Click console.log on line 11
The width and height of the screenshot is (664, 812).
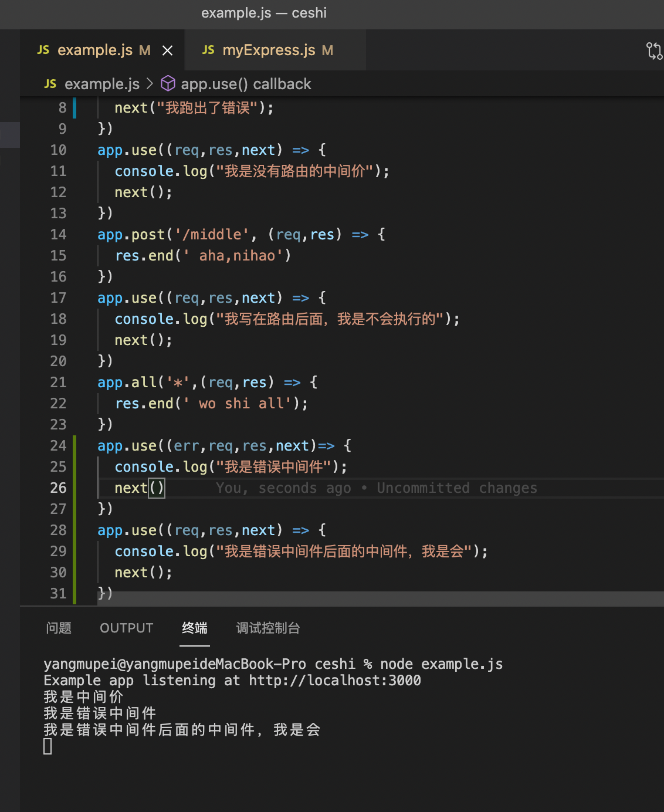[161, 171]
